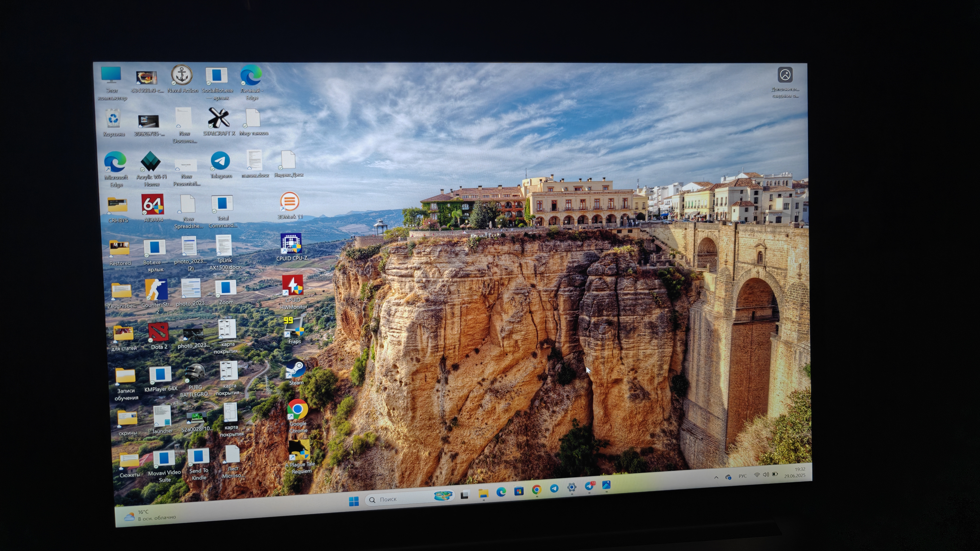Viewport: 980px width, 551px height.
Task: Open the 30626785-... image file
Action: (149, 126)
